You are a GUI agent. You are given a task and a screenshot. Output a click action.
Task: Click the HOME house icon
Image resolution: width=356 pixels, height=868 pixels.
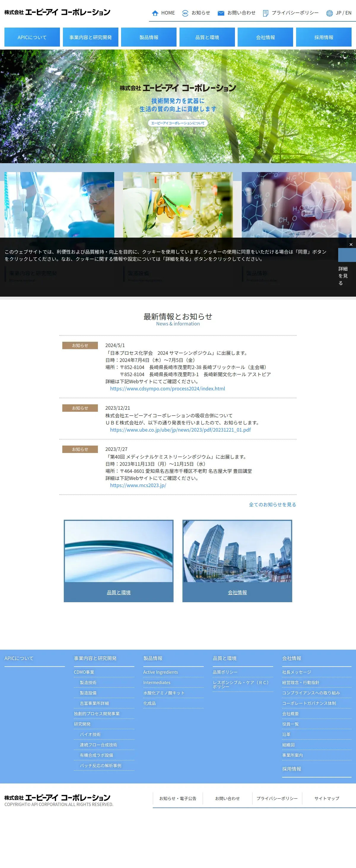pyautogui.click(x=155, y=13)
